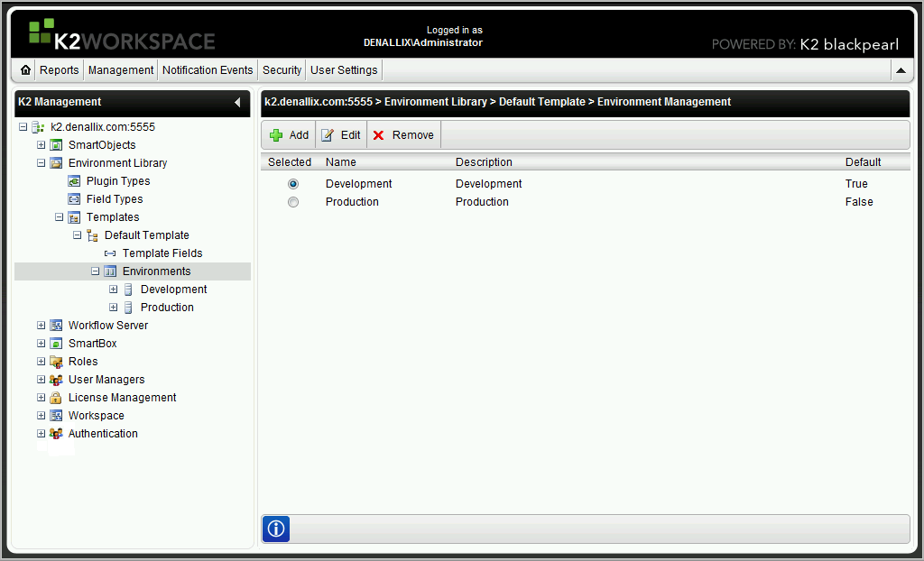Collapse the Environment Library node

click(x=41, y=163)
